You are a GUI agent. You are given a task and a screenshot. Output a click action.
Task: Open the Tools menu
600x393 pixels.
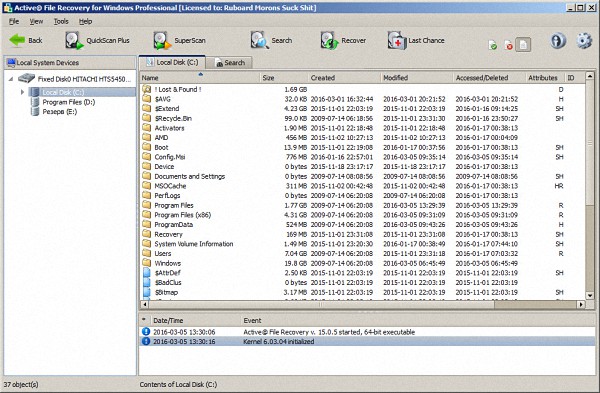[x=61, y=21]
